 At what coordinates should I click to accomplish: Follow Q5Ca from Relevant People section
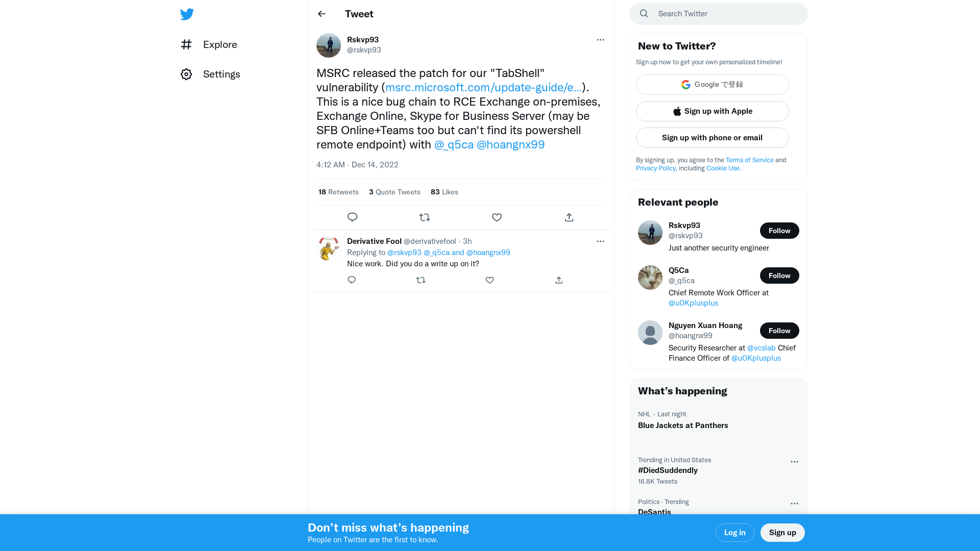point(779,275)
